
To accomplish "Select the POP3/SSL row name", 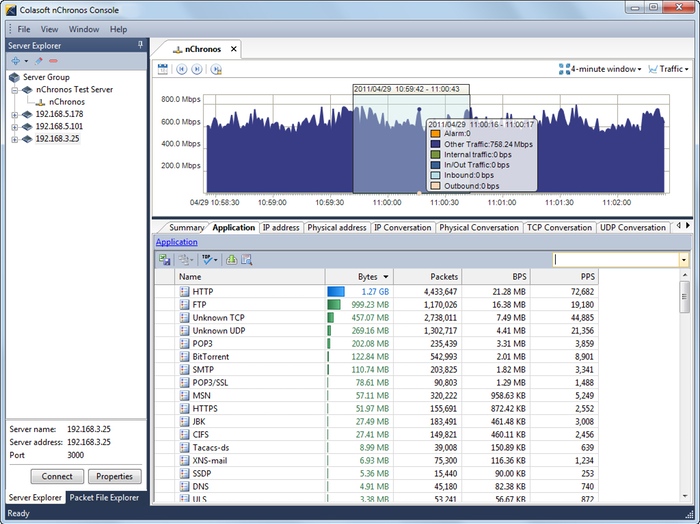I will (210, 383).
